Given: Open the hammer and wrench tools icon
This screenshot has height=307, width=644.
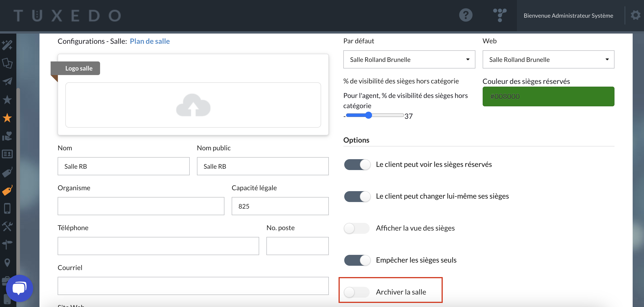Looking at the screenshot, I should click(7, 226).
